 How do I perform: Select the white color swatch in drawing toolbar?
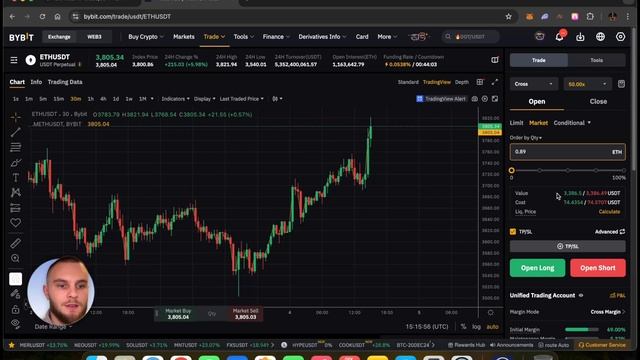point(16,279)
